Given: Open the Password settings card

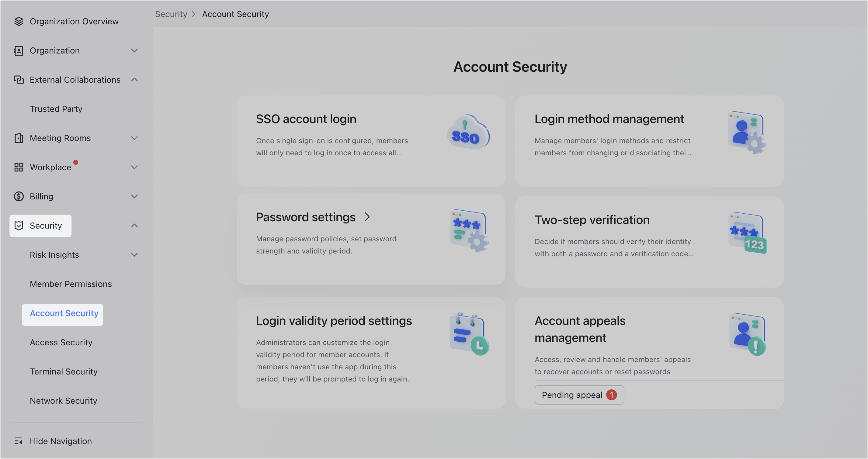Looking at the screenshot, I should 371,239.
